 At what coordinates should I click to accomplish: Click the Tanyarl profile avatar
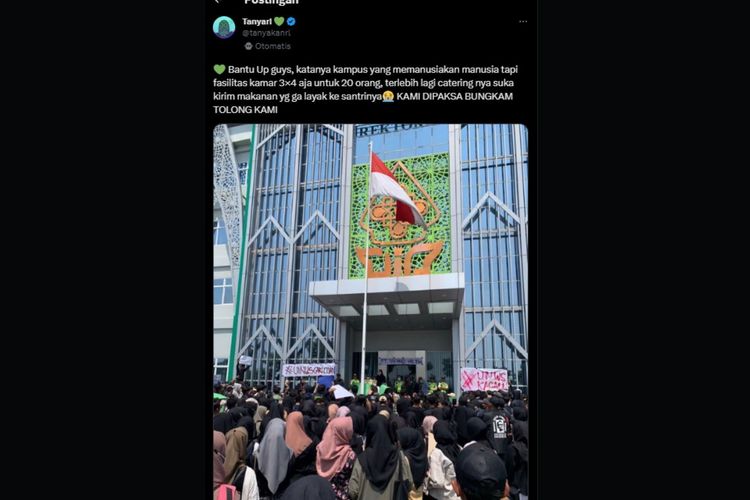[x=224, y=27]
